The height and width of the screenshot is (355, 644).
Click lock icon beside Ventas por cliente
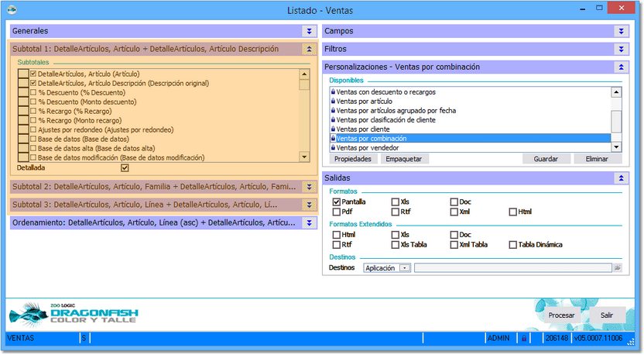pyautogui.click(x=333, y=129)
